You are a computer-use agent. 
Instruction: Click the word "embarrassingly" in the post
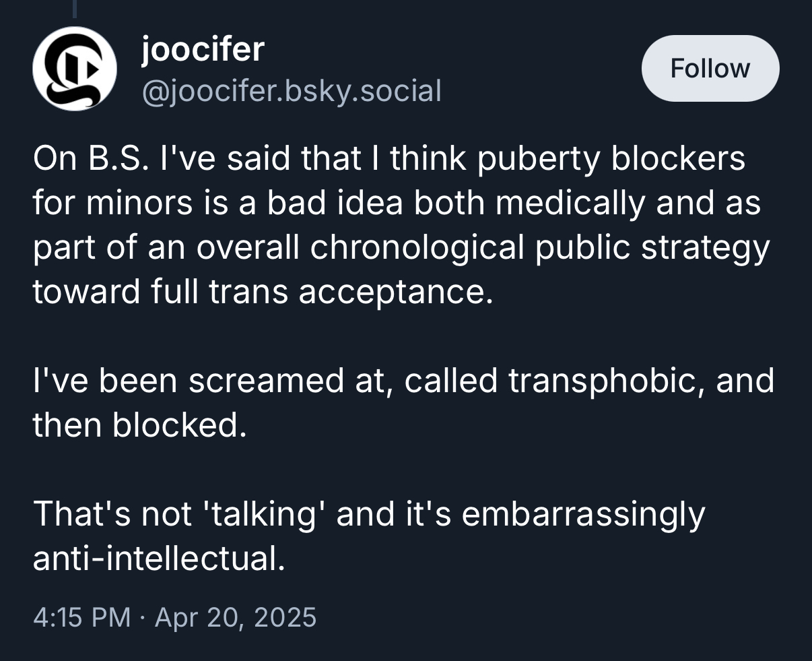[583, 514]
